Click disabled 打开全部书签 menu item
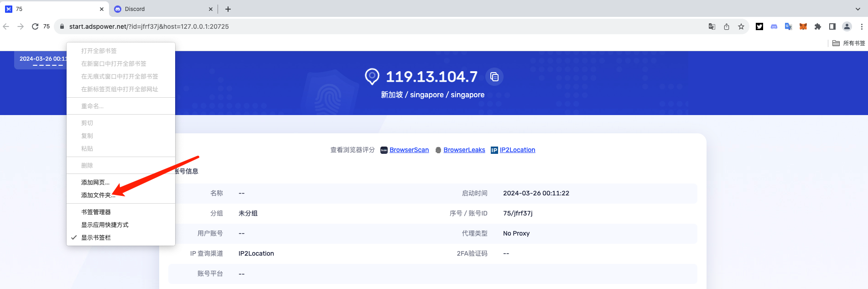868x289 pixels. pyautogui.click(x=121, y=51)
